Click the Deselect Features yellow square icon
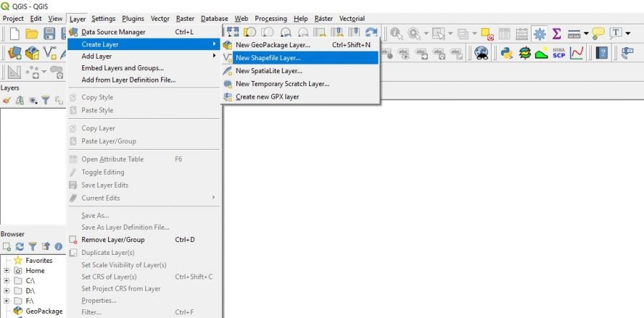644x318 pixels. tap(487, 34)
